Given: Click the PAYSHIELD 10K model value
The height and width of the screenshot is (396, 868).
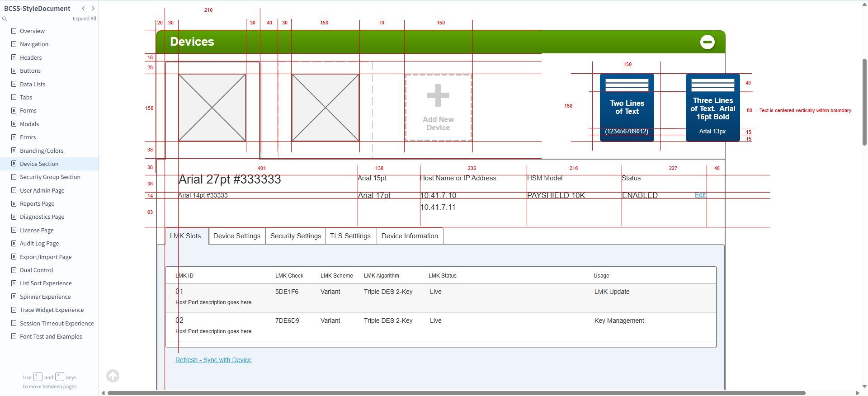Looking at the screenshot, I should (556, 195).
